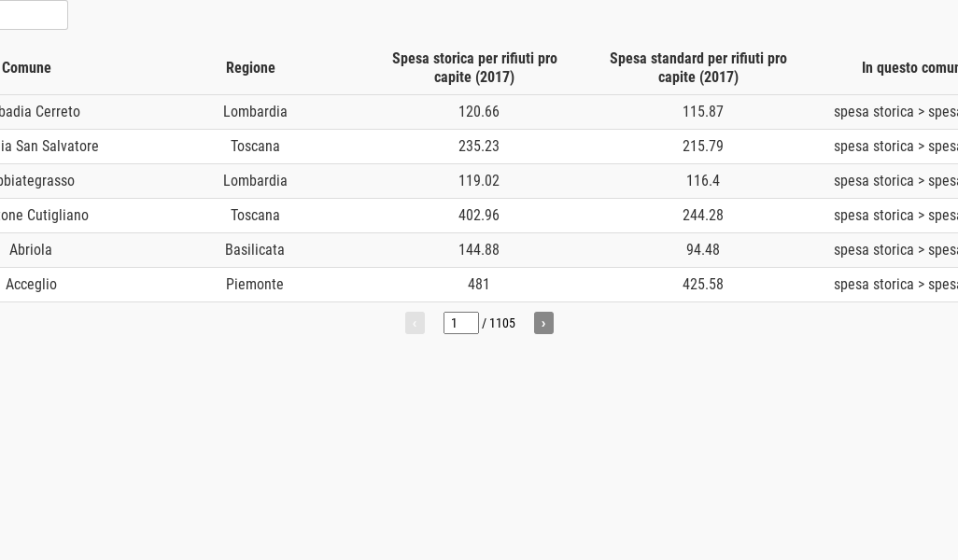Click the 481 spesa storica value
The image size is (958, 560).
coord(479,285)
